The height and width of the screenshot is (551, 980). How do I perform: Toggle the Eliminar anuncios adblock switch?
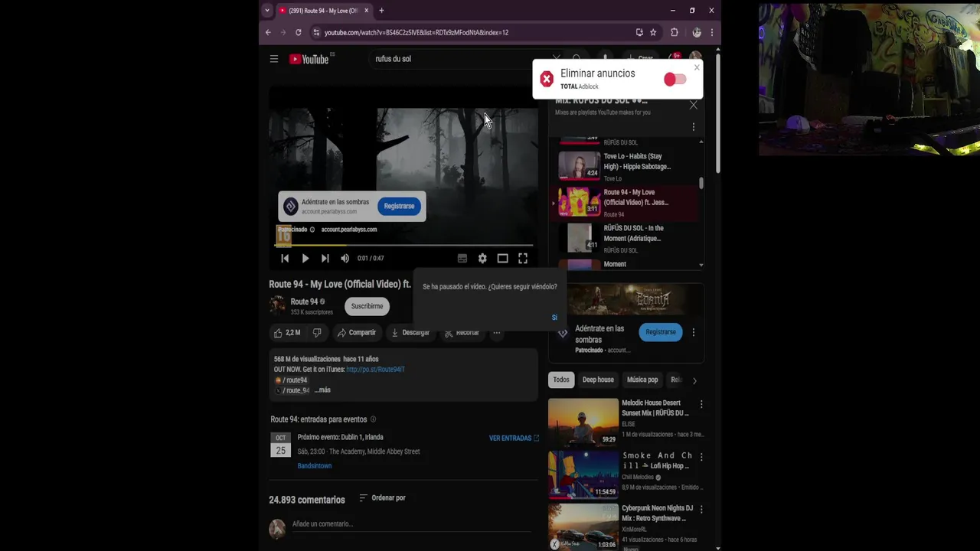[675, 80]
